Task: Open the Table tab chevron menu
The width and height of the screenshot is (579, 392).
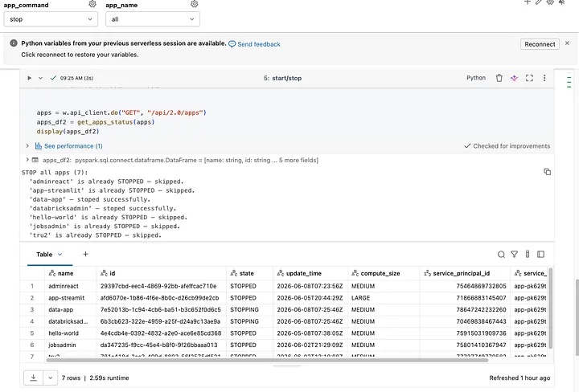Action: tap(60, 255)
